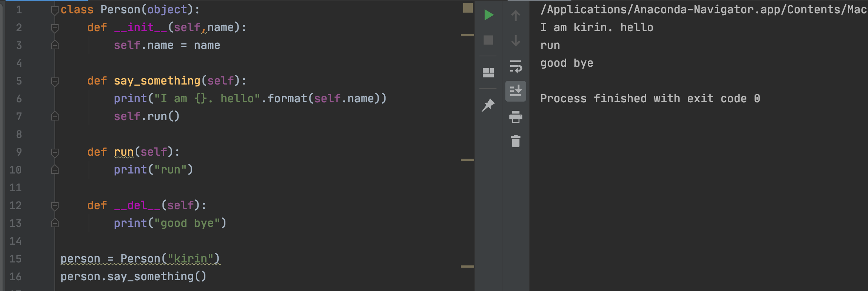Toggle Soft-Wrap in the run console
868x291 pixels.
pyautogui.click(x=516, y=66)
